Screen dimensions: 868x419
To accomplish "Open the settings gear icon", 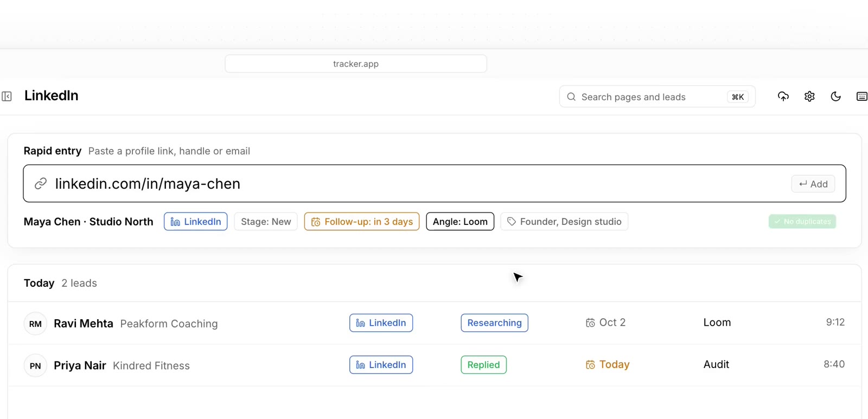I will coord(809,96).
